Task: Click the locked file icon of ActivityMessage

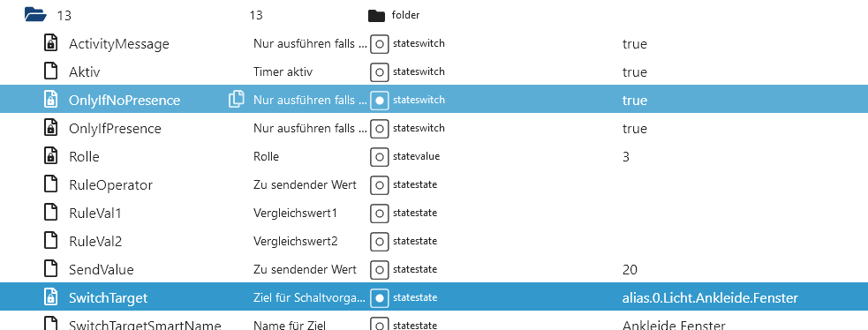Action: coord(51,43)
